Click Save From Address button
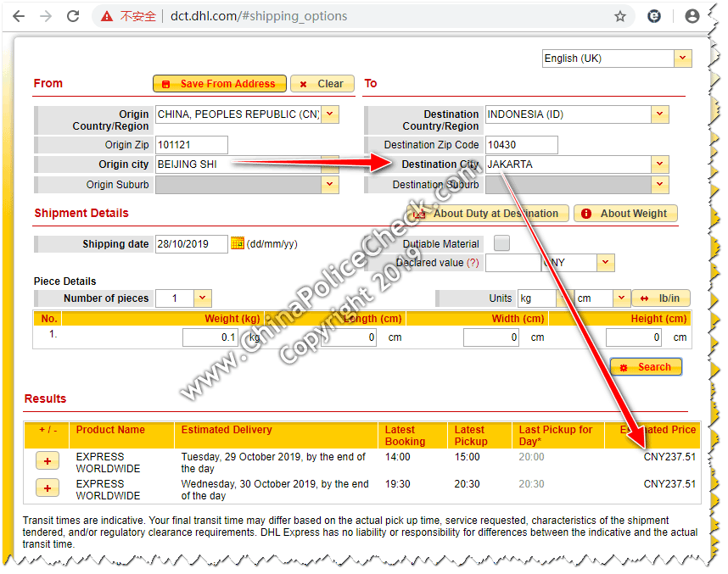Image resolution: width=728 pixels, height=574 pixels. (x=220, y=84)
